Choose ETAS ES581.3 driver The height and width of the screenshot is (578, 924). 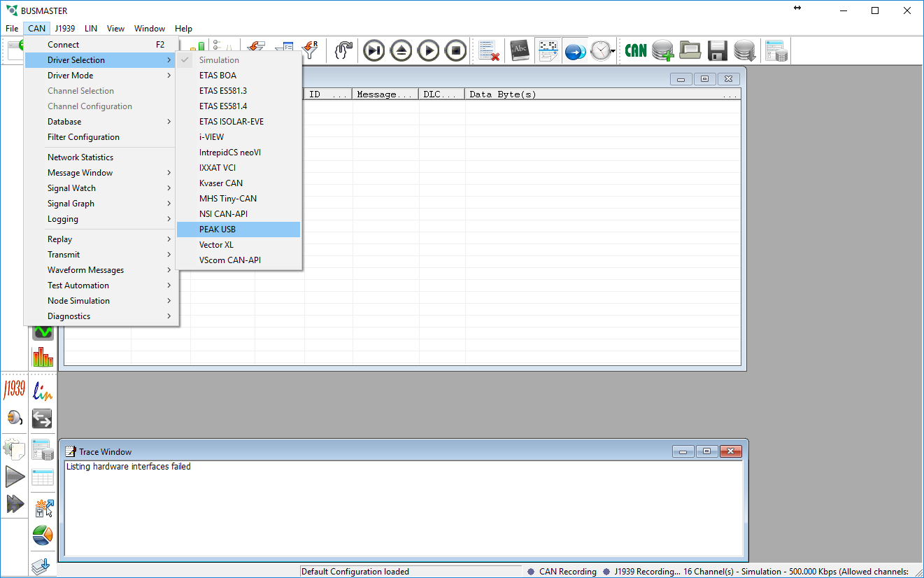[239, 91]
